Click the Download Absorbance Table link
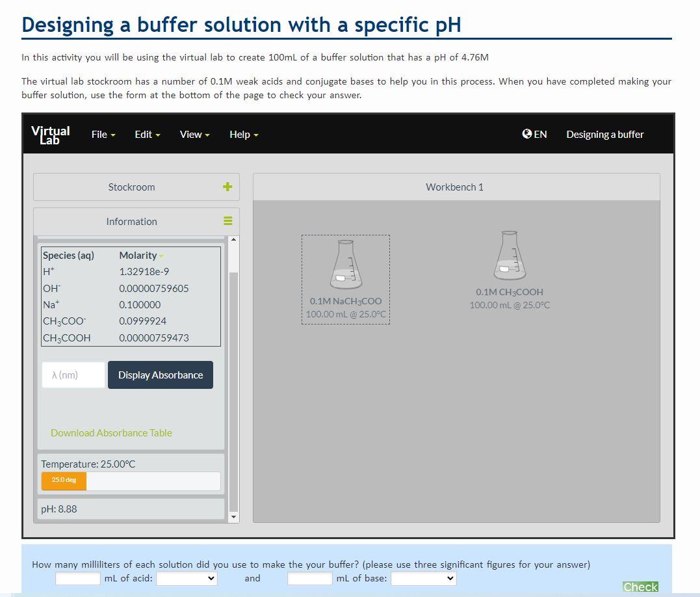Viewport: 700px width, 597px height. coord(110,432)
